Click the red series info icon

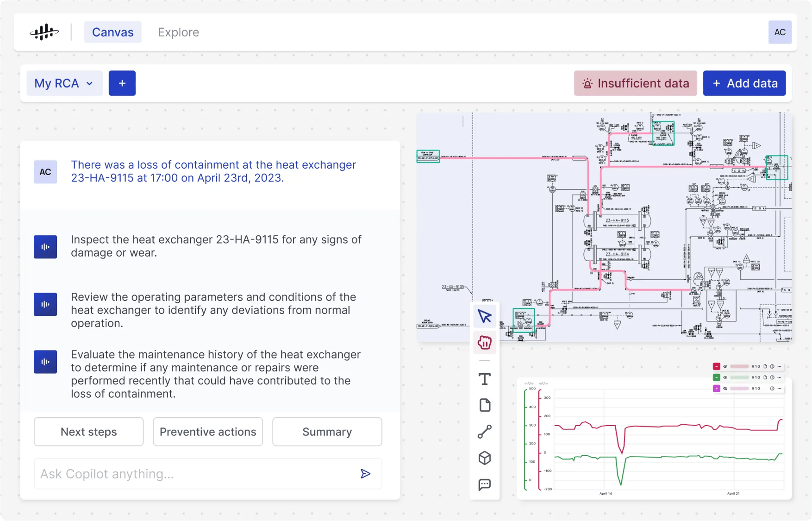point(772,366)
